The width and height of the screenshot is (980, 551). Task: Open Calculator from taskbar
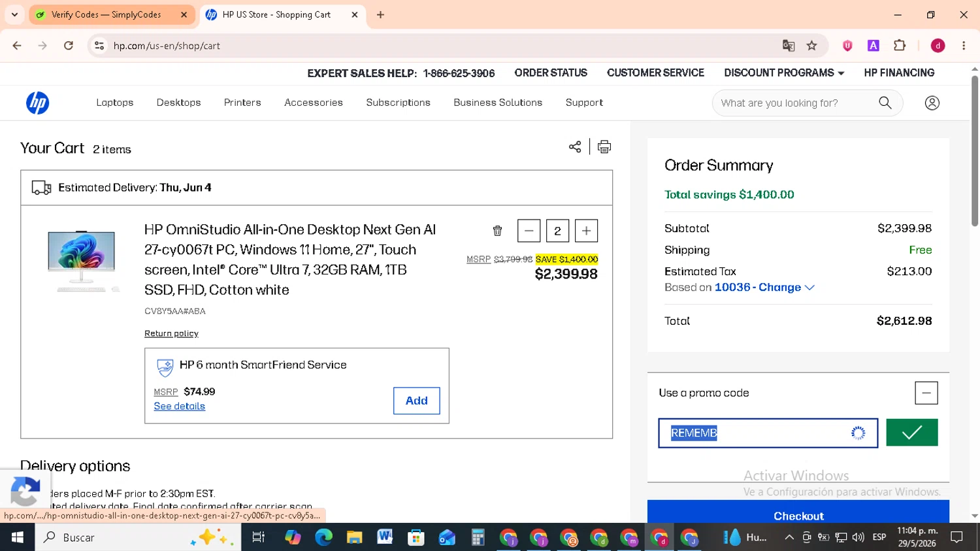(x=478, y=537)
